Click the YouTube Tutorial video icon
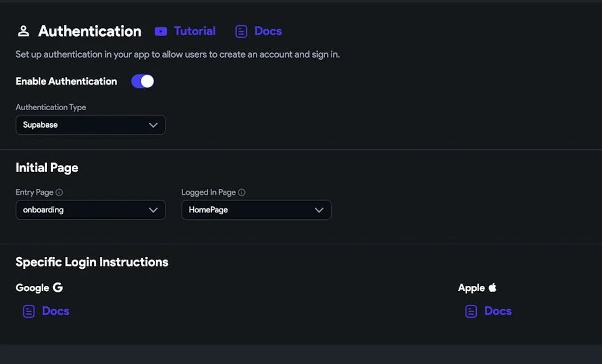This screenshot has width=602, height=364. pos(161,31)
